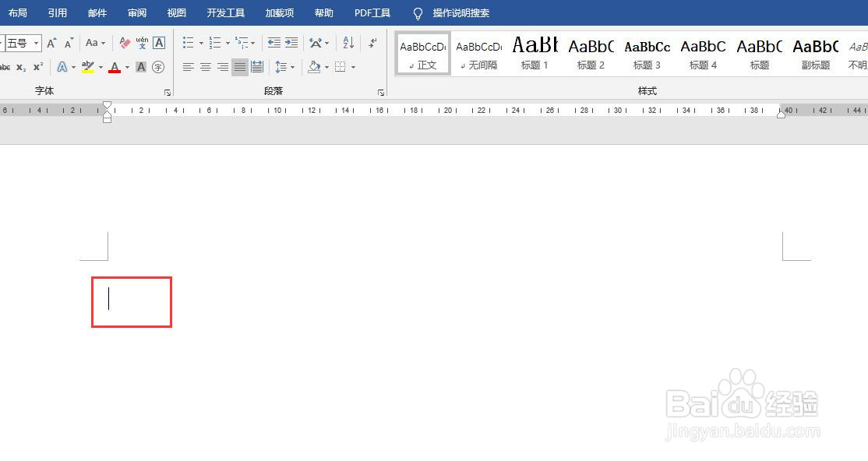Apply character border icon

point(159,43)
